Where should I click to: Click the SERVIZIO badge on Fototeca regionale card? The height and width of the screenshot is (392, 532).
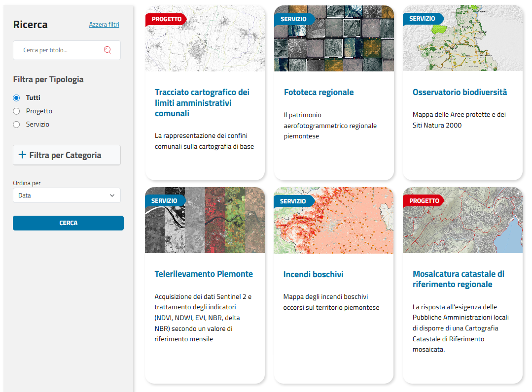tap(294, 19)
